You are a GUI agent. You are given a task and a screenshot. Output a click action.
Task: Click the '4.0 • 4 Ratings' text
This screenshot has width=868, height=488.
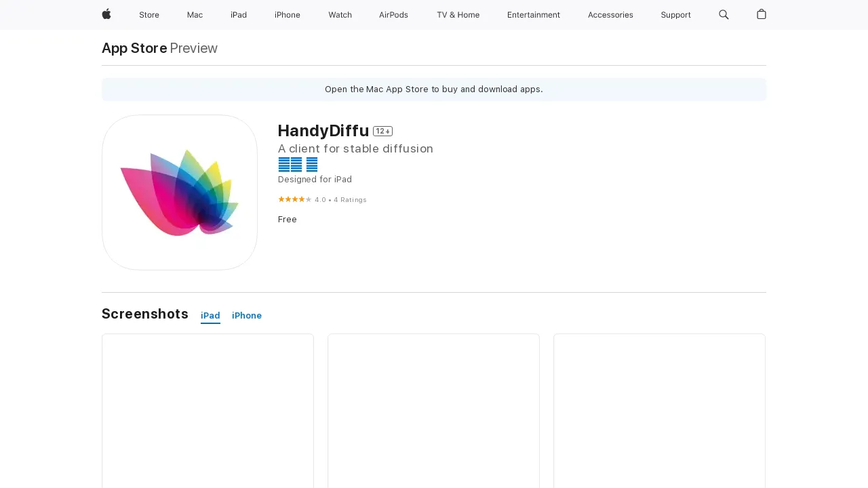tap(340, 200)
